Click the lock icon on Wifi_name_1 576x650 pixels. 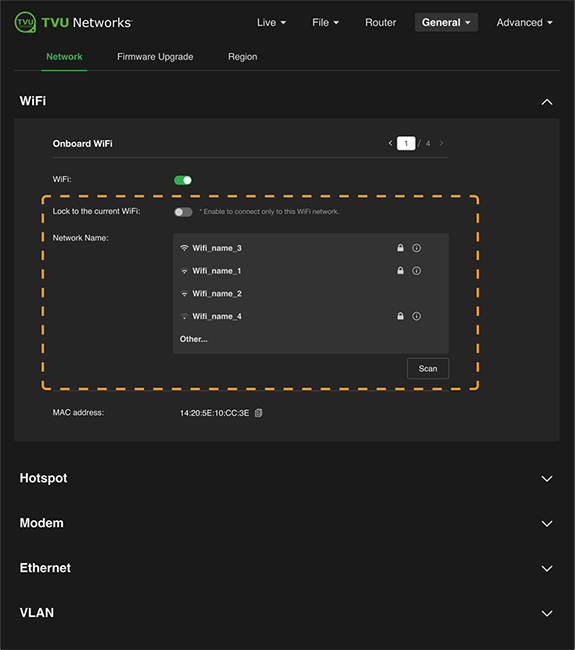[x=400, y=270]
